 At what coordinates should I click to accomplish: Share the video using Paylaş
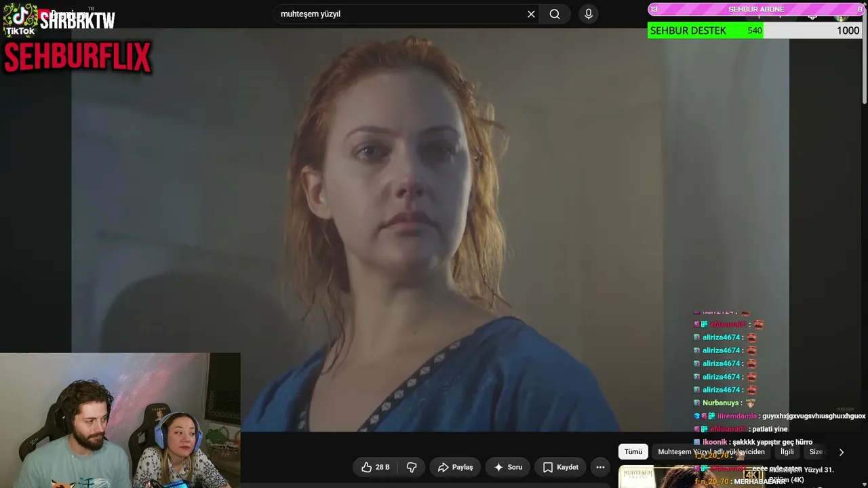[x=455, y=467]
